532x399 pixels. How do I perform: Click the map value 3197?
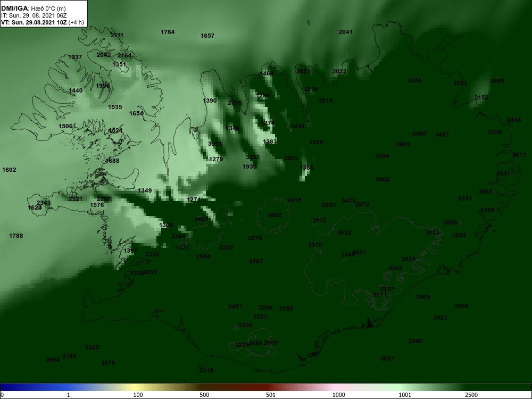[x=256, y=261]
